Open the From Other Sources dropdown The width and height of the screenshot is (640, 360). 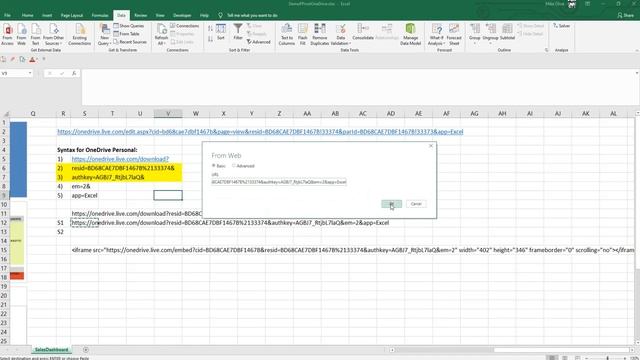[53, 34]
